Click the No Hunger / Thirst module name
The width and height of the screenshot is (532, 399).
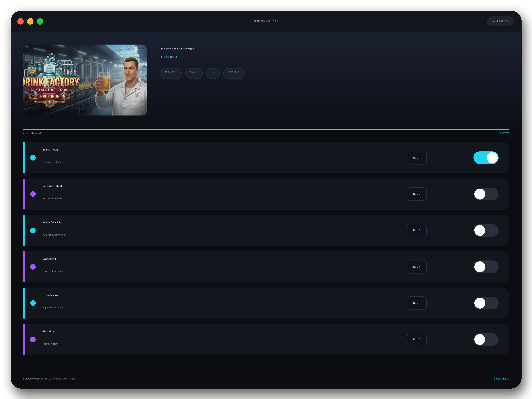[52, 186]
